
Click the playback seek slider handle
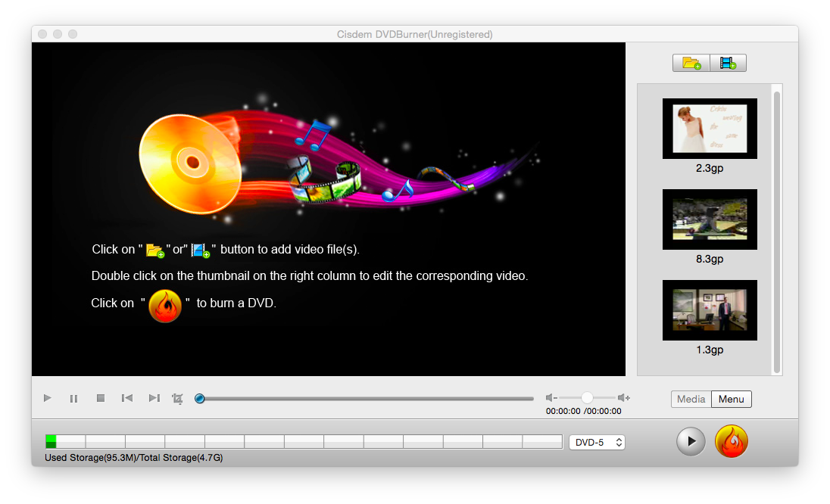(200, 399)
